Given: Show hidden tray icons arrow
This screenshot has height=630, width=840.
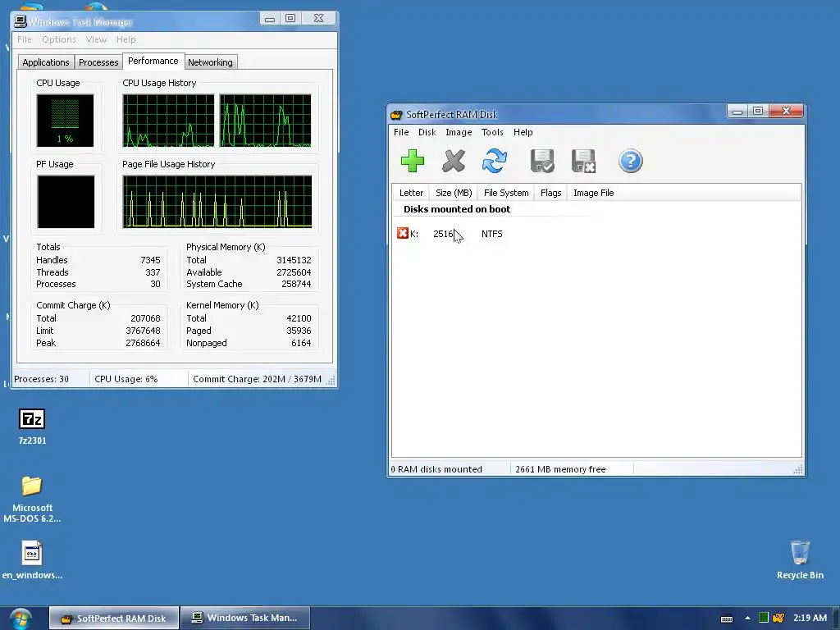Looking at the screenshot, I should point(747,619).
